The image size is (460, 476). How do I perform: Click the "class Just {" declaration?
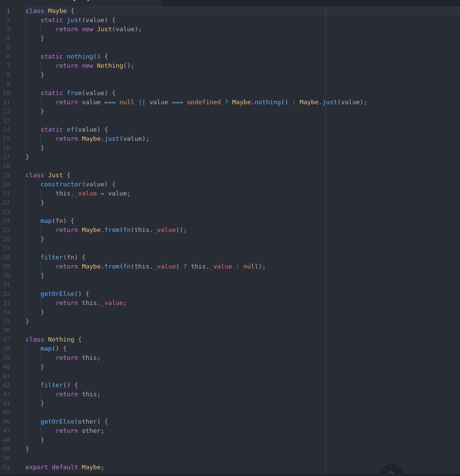[48, 175]
